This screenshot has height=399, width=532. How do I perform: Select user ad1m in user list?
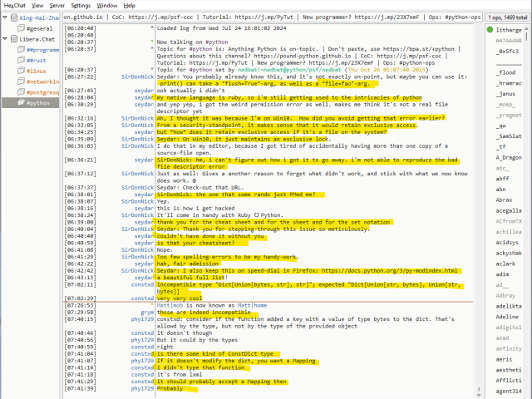502,274
